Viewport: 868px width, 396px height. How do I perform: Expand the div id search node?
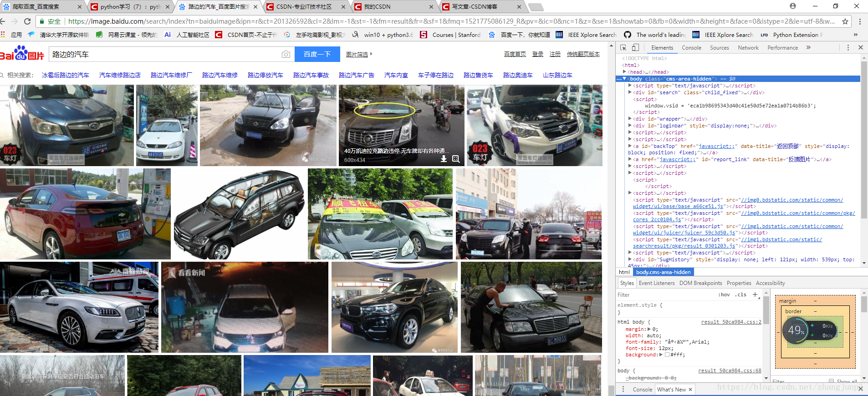pyautogui.click(x=630, y=92)
